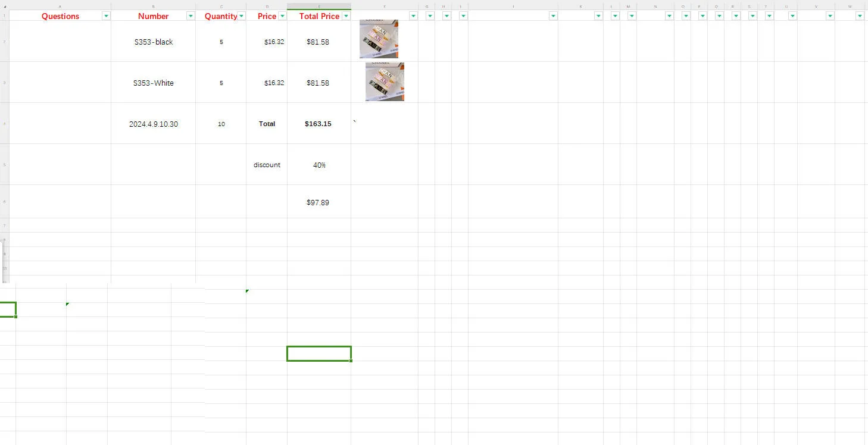Select the product image in S353-black row

[379, 39]
